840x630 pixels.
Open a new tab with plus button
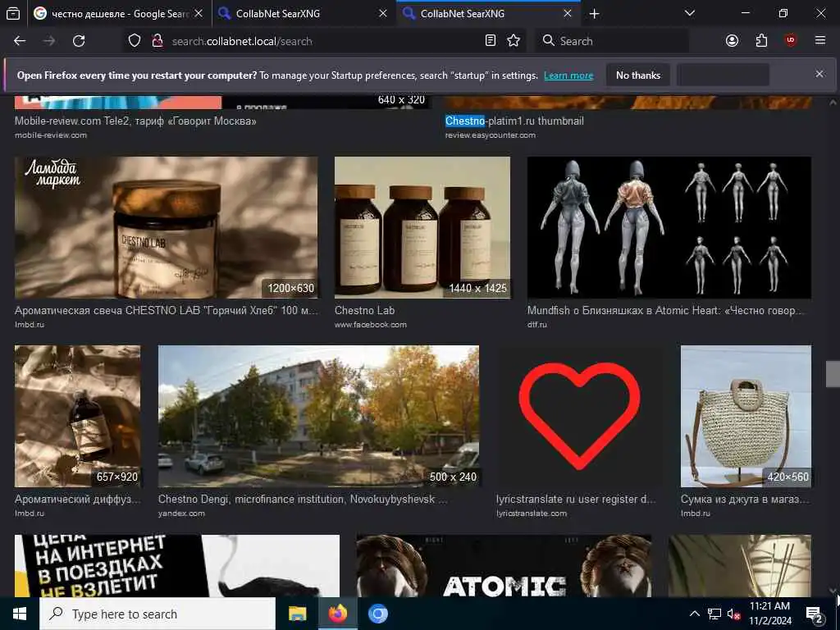(594, 14)
